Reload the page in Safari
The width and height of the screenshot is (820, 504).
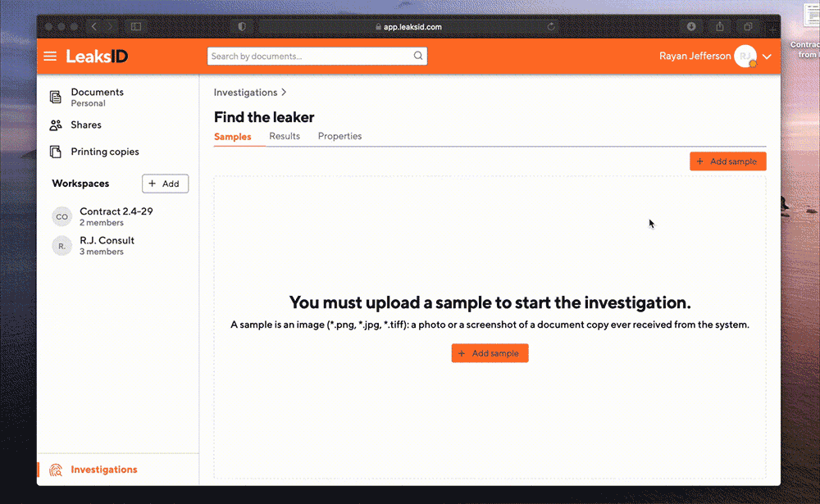(x=551, y=27)
